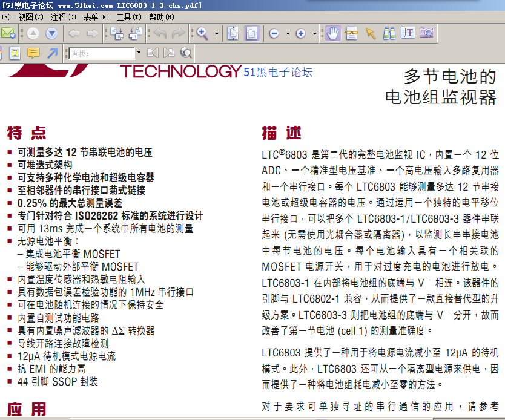The height and width of the screenshot is (420, 505).
Task: Go to previous page with up arrow
Action: 33,33
